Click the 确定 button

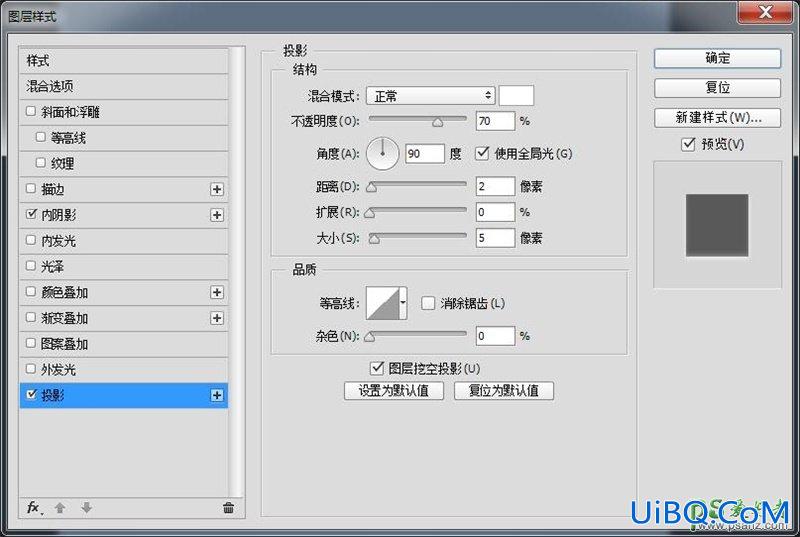pyautogui.click(x=717, y=58)
